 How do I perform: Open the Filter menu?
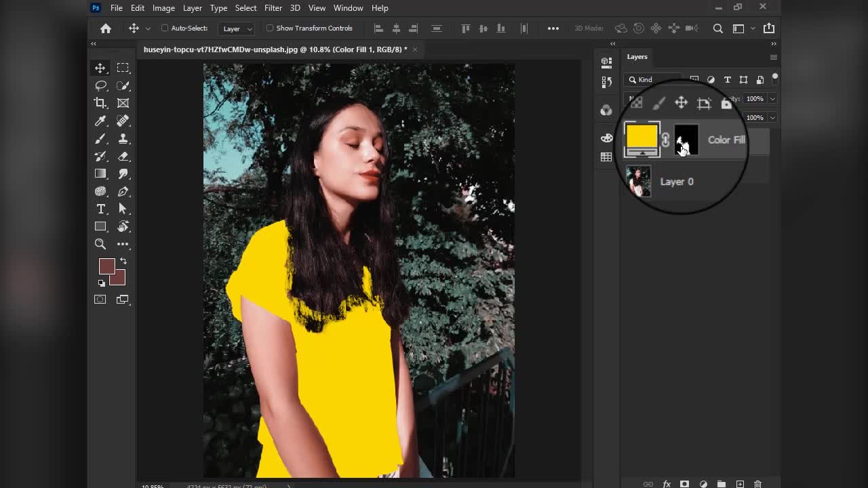click(x=273, y=8)
